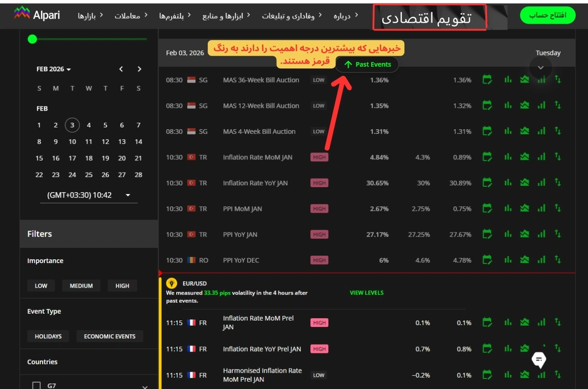Image resolution: width=588 pixels, height=389 pixels.
Task: Open the GMT+03:30 timezone dropdown
Action: (x=89, y=195)
